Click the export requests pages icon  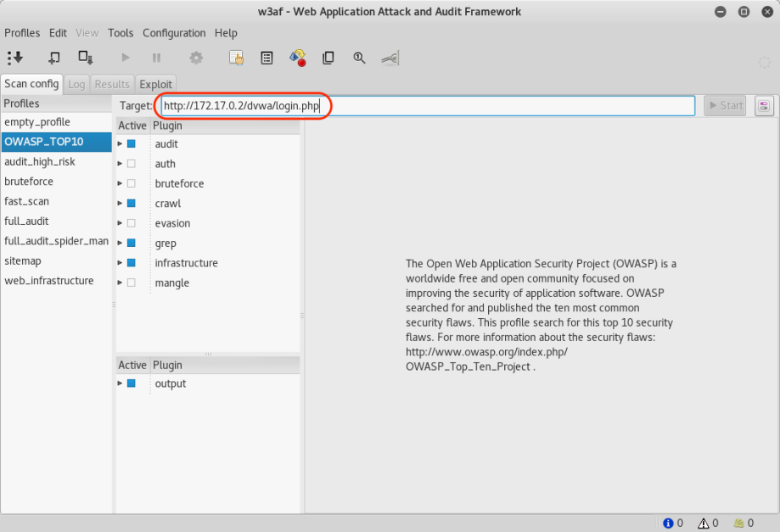(x=328, y=58)
